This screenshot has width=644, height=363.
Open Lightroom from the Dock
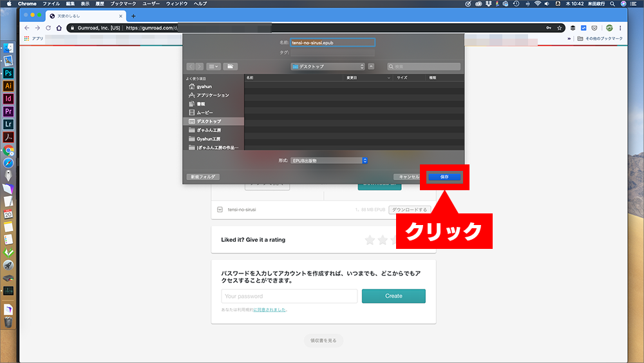click(8, 124)
